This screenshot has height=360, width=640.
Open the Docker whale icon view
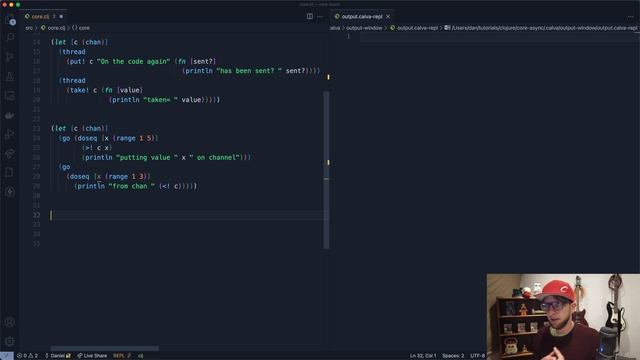click(10, 116)
